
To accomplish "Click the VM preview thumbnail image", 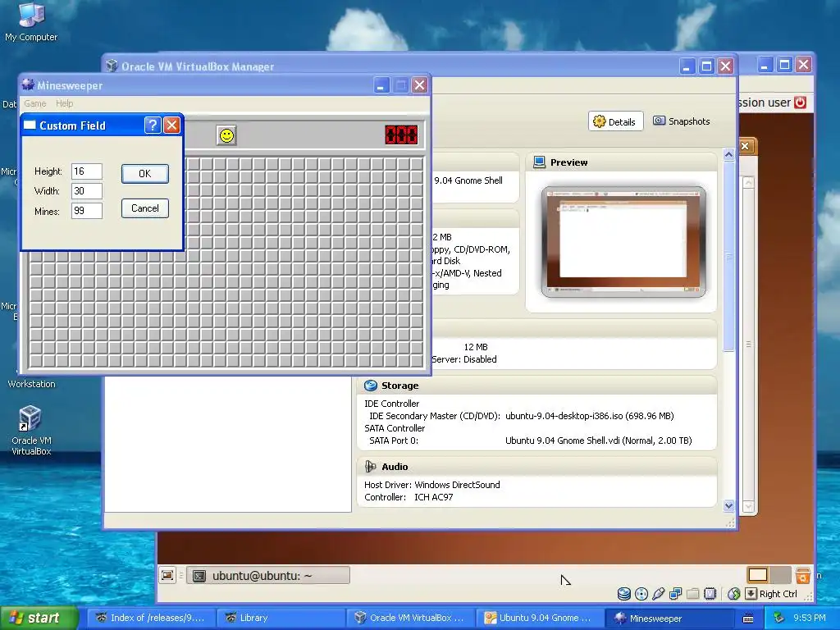I will (623, 242).
